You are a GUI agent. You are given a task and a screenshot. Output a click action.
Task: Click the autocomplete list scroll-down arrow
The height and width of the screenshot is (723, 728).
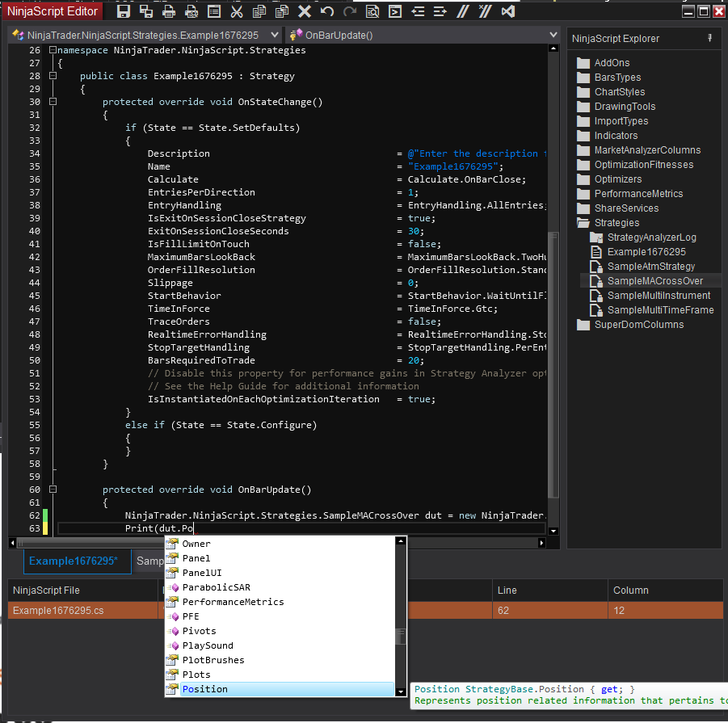401,691
